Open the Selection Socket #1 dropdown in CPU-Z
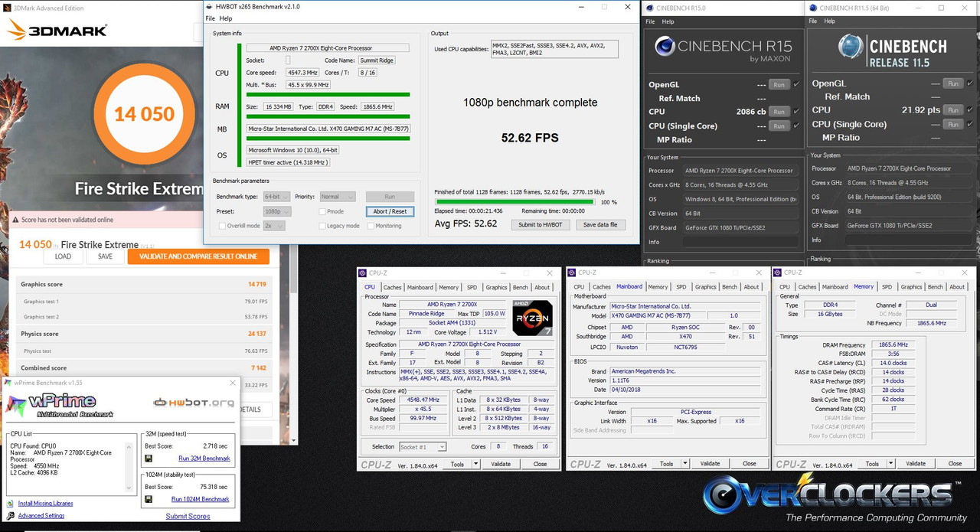 pos(423,447)
